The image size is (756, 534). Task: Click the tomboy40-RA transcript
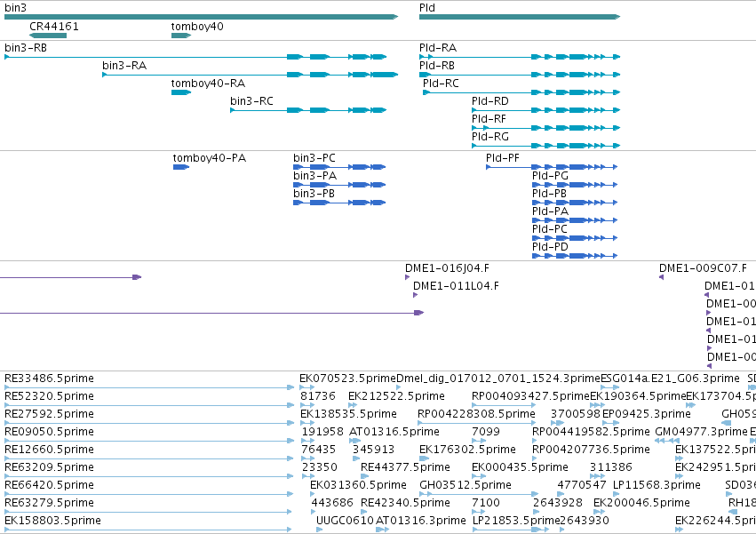[x=181, y=92]
